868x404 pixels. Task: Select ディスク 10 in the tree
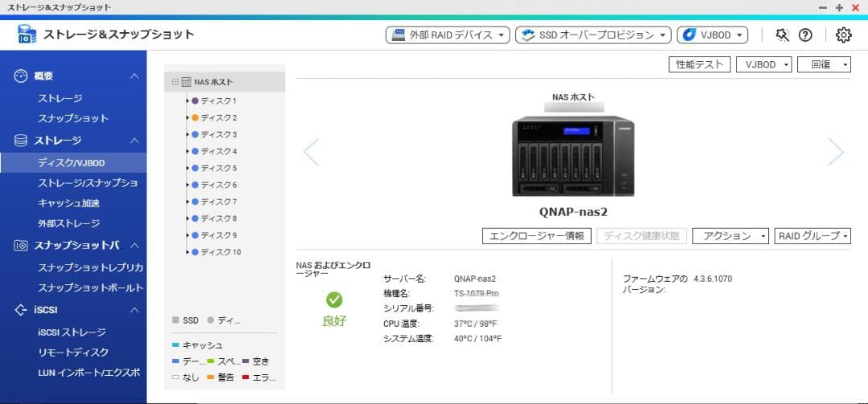(220, 252)
